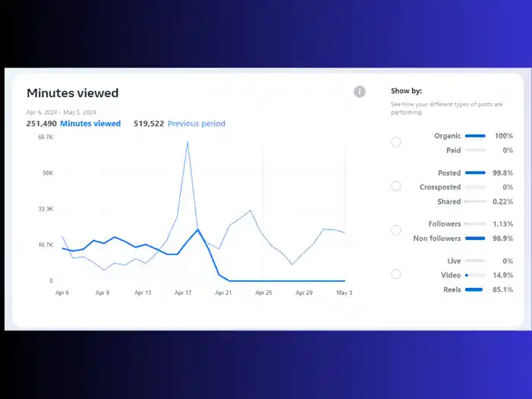Click the 'Apr 25' x-axis label
The height and width of the screenshot is (399, 532).
tap(264, 293)
